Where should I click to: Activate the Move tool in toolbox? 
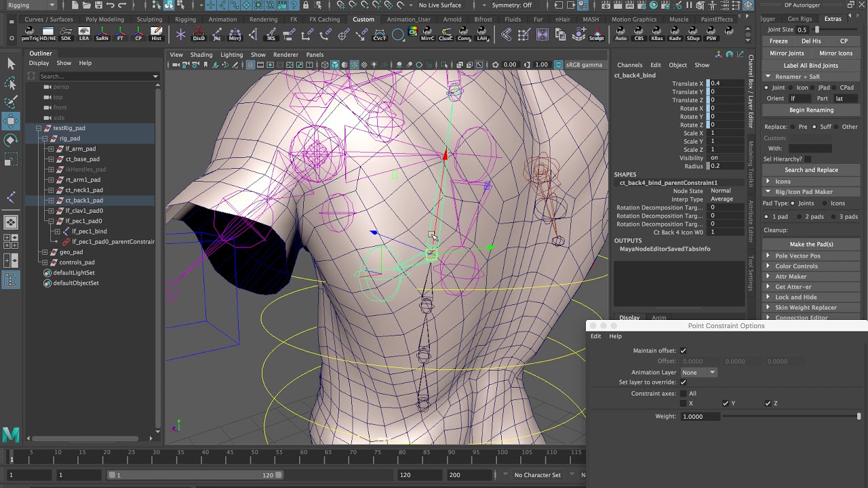click(x=11, y=121)
